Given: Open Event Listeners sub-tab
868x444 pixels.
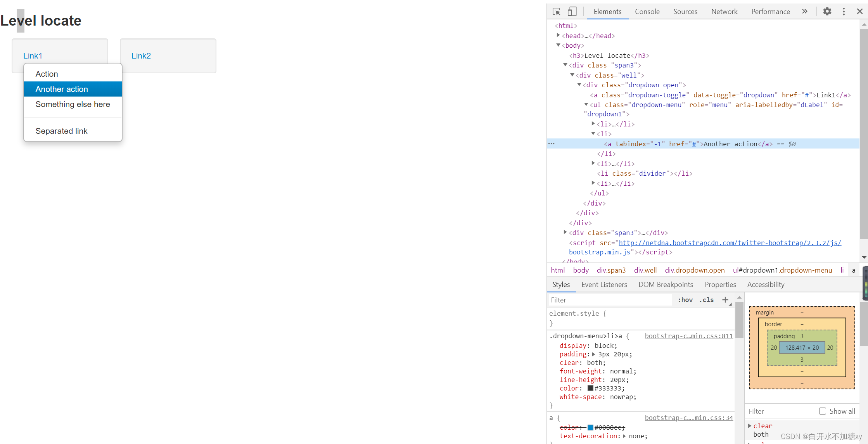Looking at the screenshot, I should point(604,285).
